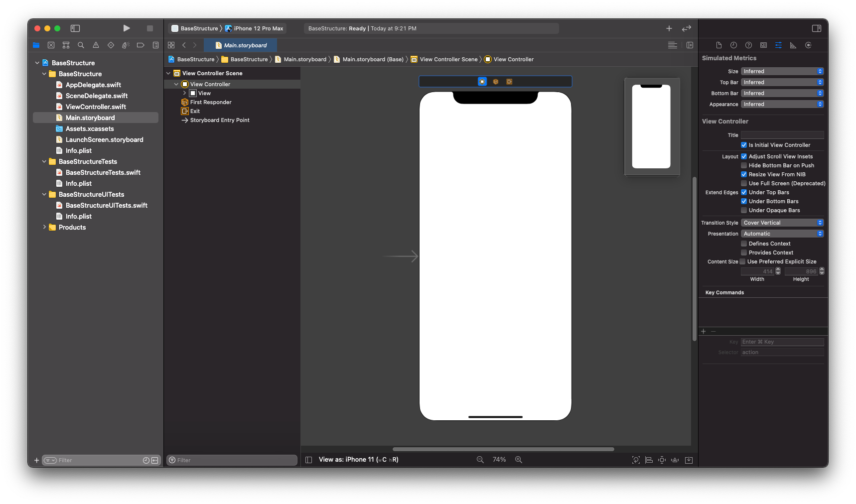
Task: Adjust editor options lines icon
Action: pyautogui.click(x=672, y=45)
